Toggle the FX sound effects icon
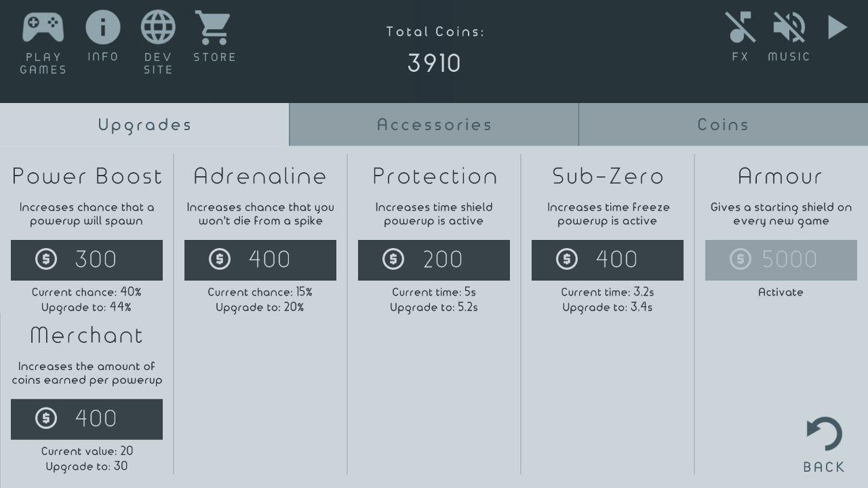The image size is (868, 488). pyautogui.click(x=740, y=28)
